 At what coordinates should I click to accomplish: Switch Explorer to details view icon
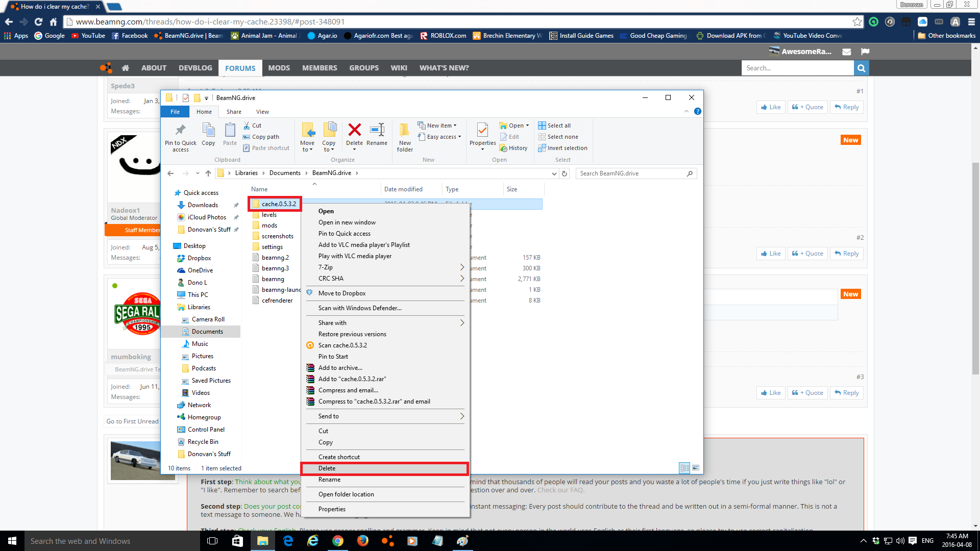684,468
